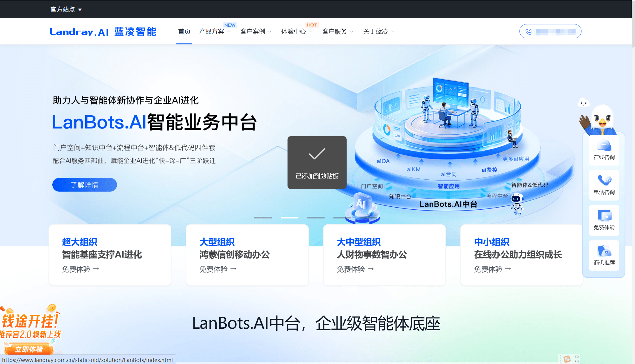The image size is (635, 364).
Task: Click the 商机推荐 sidebar icon
Action: [x=604, y=251]
